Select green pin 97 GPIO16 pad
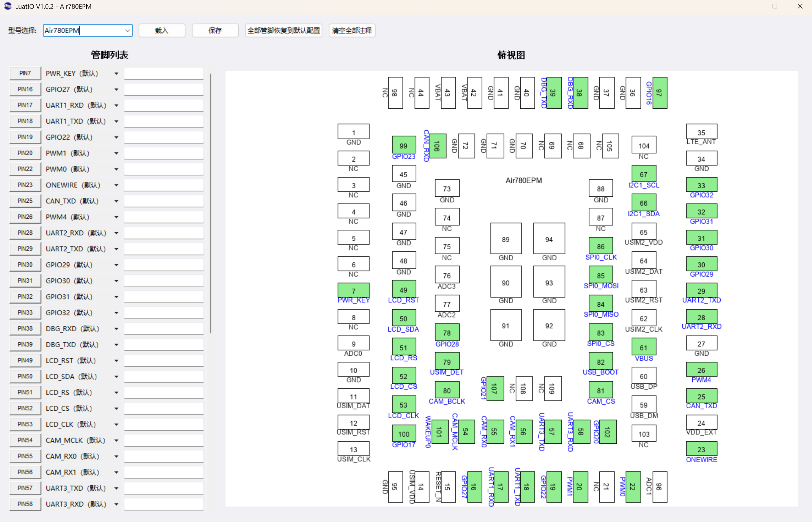Image resolution: width=812 pixels, height=522 pixels. [x=660, y=92]
